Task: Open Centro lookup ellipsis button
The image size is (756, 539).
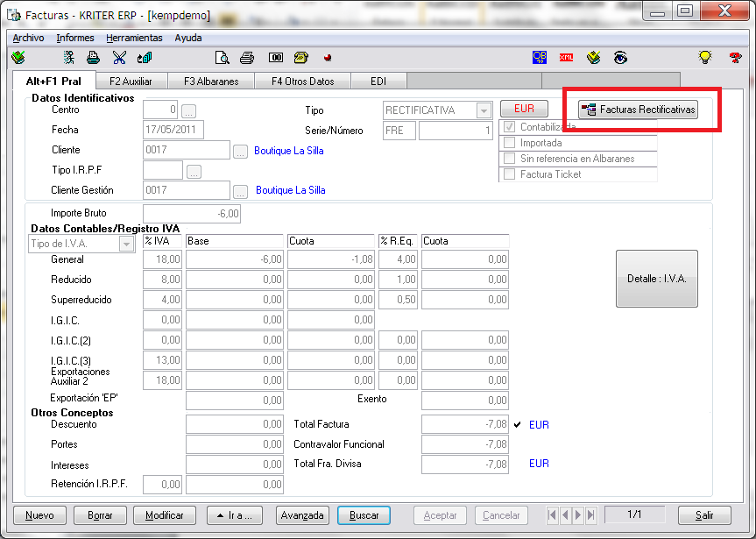Action: pos(188,111)
